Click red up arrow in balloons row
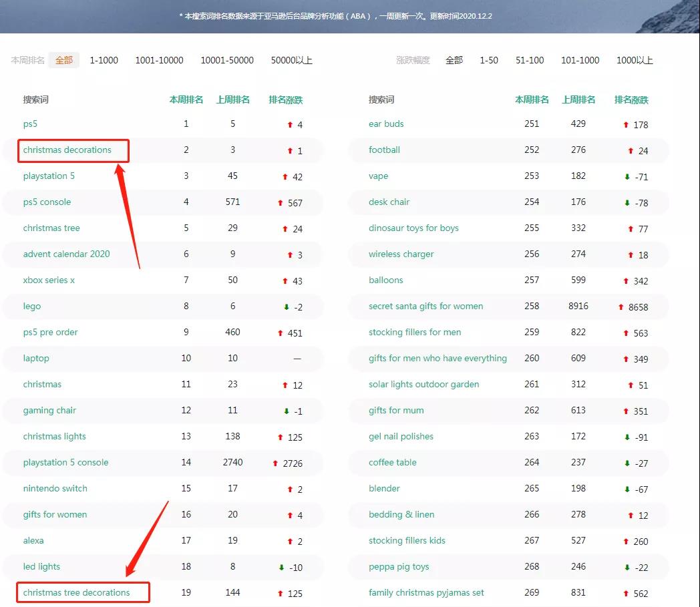Screen dimensions: 700x607 [x=626, y=281]
